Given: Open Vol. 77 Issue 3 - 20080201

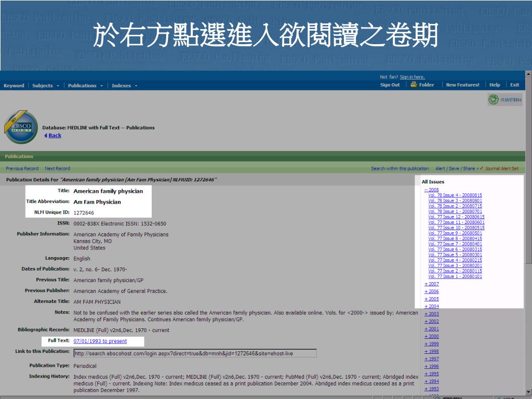Looking at the screenshot, I should pos(455,265).
